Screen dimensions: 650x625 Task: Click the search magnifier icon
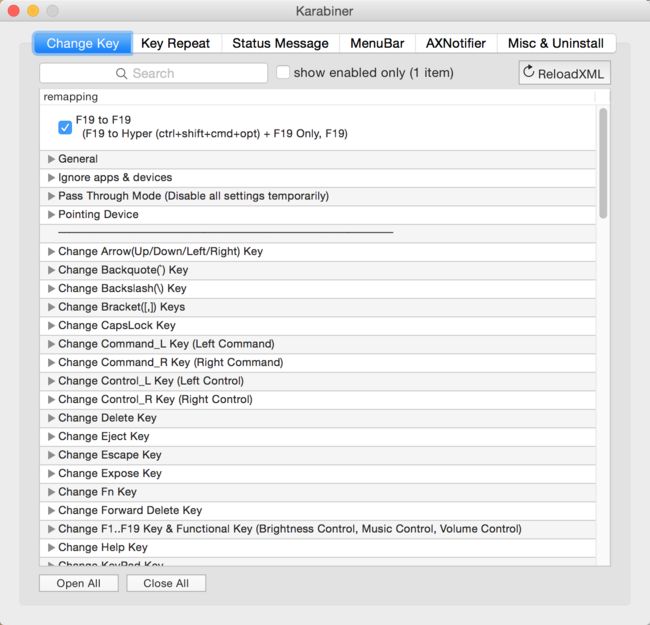(121, 74)
